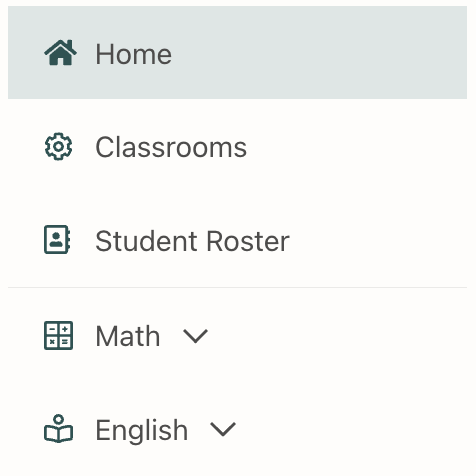Viewport: 476px width, 476px height.
Task: Click the Math calculator grid icon
Action: (x=58, y=335)
